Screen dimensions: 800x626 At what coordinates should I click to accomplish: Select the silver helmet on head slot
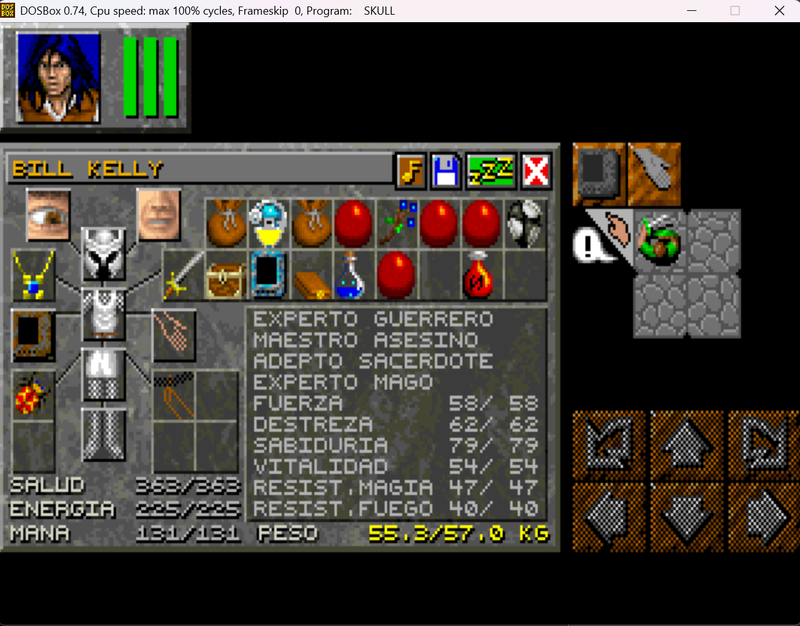click(104, 254)
